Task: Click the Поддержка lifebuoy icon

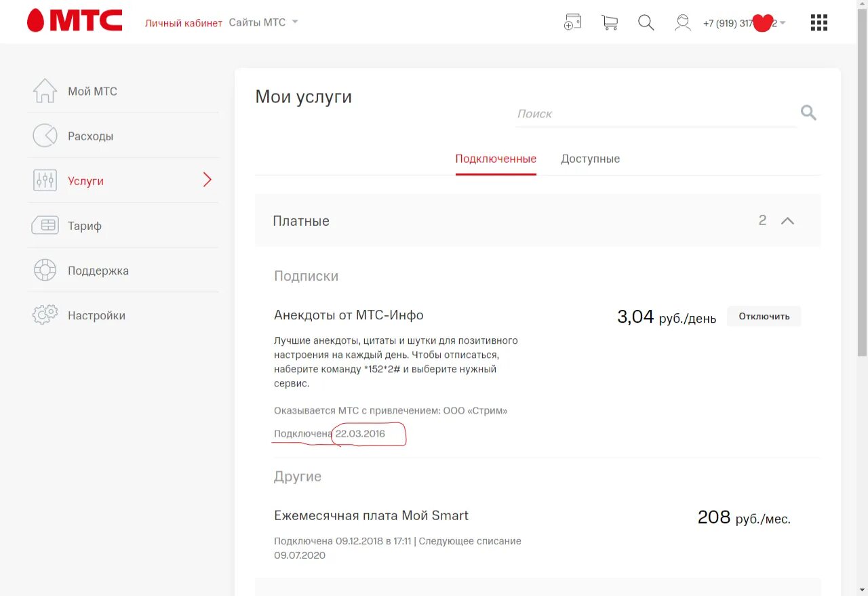Action: pyautogui.click(x=45, y=270)
